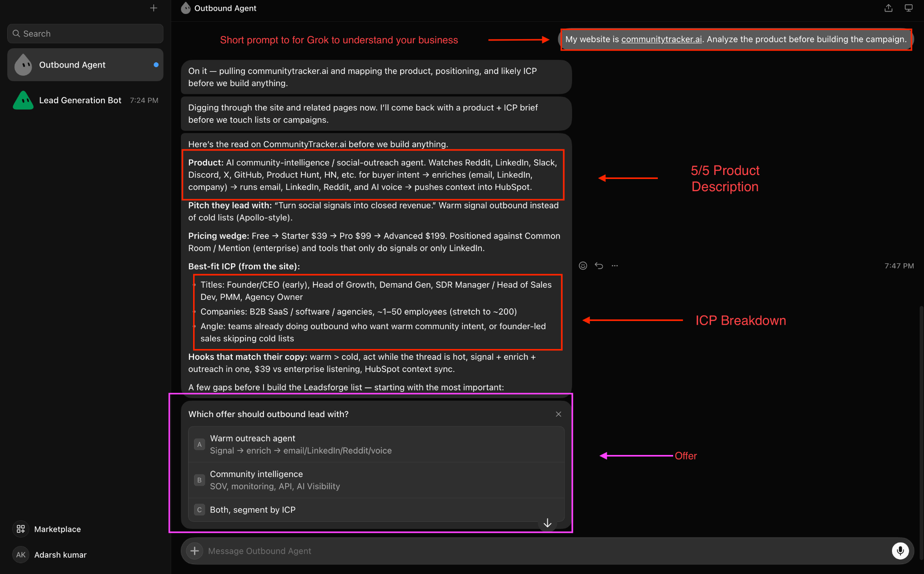The image size is (924, 574).
Task: Click the 'Companies: B2B SaaS' bullet
Action: point(359,312)
